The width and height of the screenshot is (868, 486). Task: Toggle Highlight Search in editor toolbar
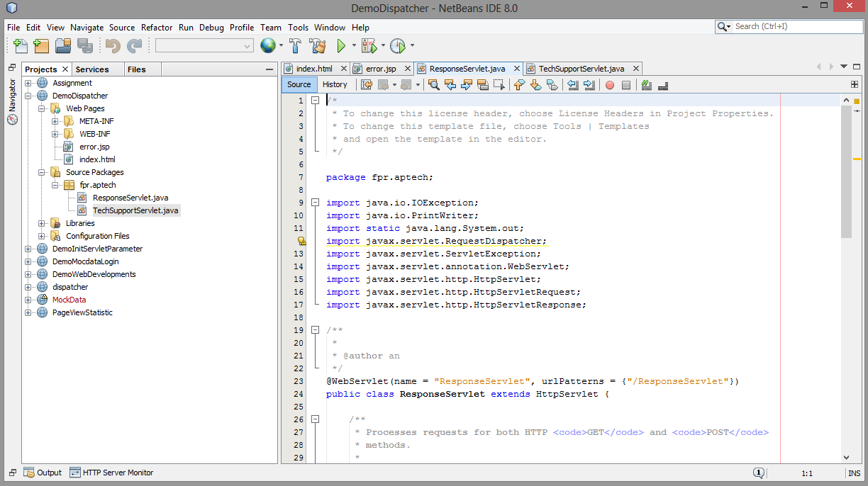click(x=482, y=85)
